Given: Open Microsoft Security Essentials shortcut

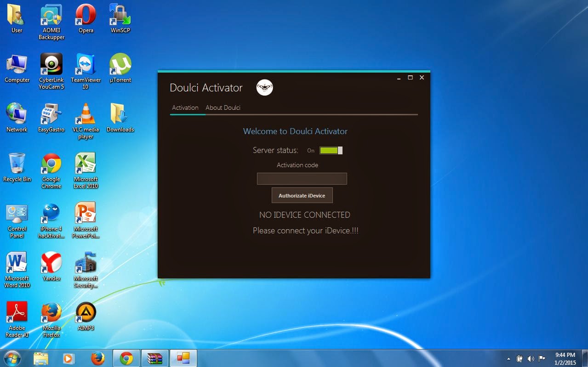Looking at the screenshot, I should (x=86, y=270).
